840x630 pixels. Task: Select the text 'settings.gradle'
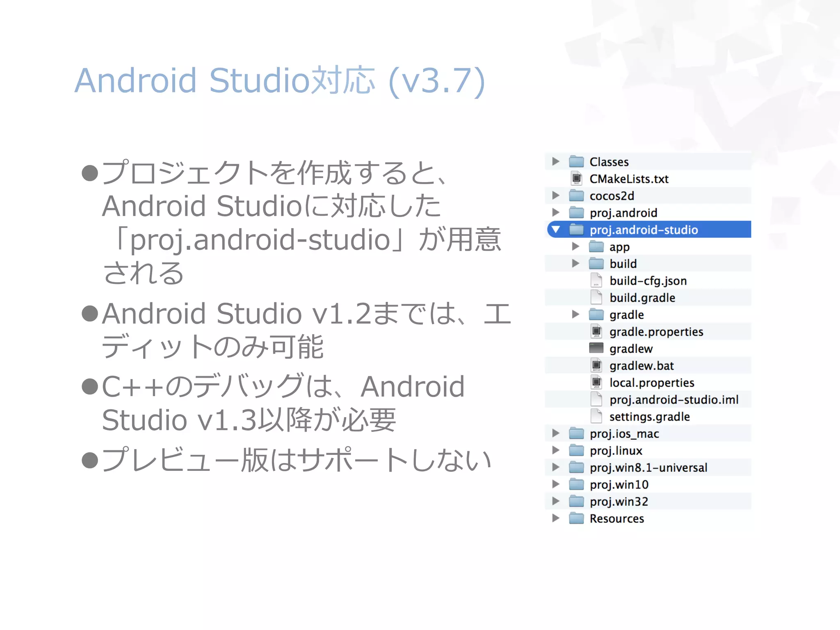650,417
